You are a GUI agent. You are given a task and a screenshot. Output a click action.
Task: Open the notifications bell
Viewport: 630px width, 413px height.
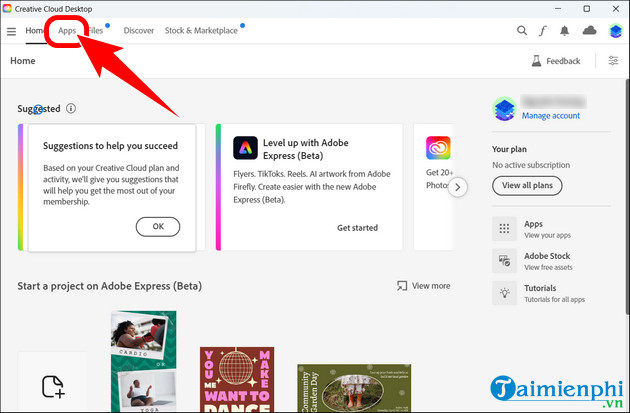(x=565, y=31)
